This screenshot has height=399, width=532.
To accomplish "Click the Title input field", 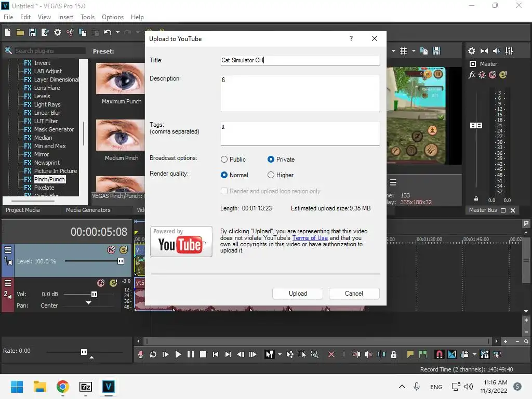I will click(x=300, y=60).
